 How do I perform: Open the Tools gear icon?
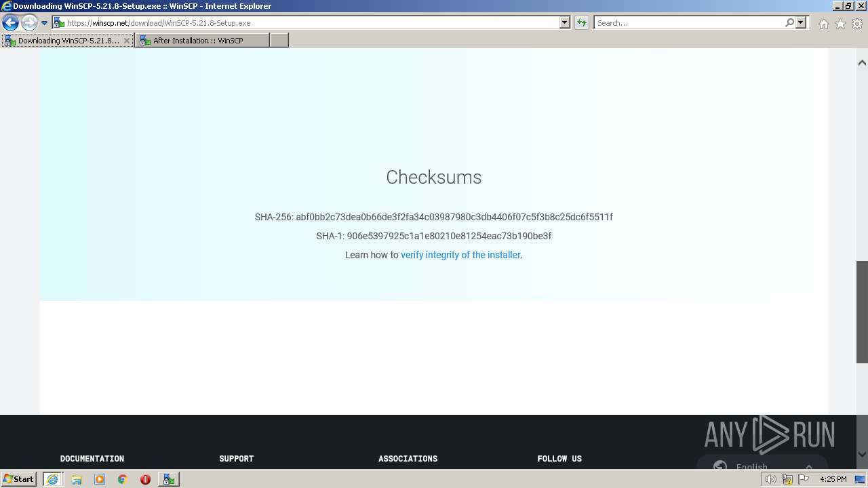click(x=857, y=24)
